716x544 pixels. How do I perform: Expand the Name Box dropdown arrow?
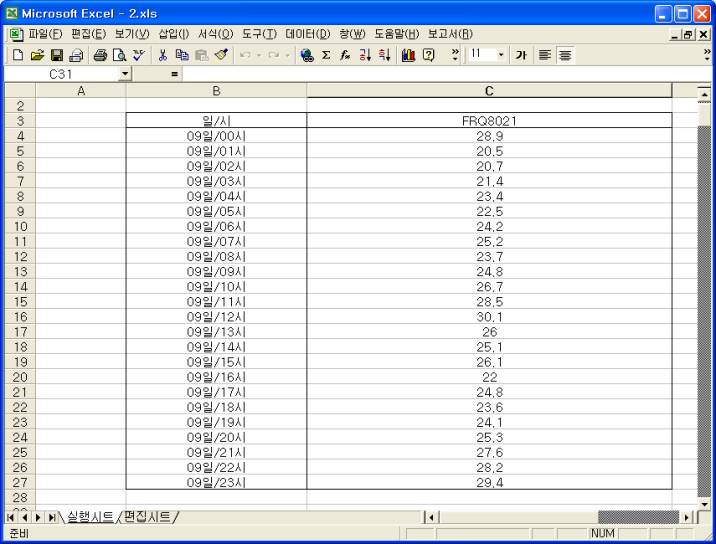(125, 74)
